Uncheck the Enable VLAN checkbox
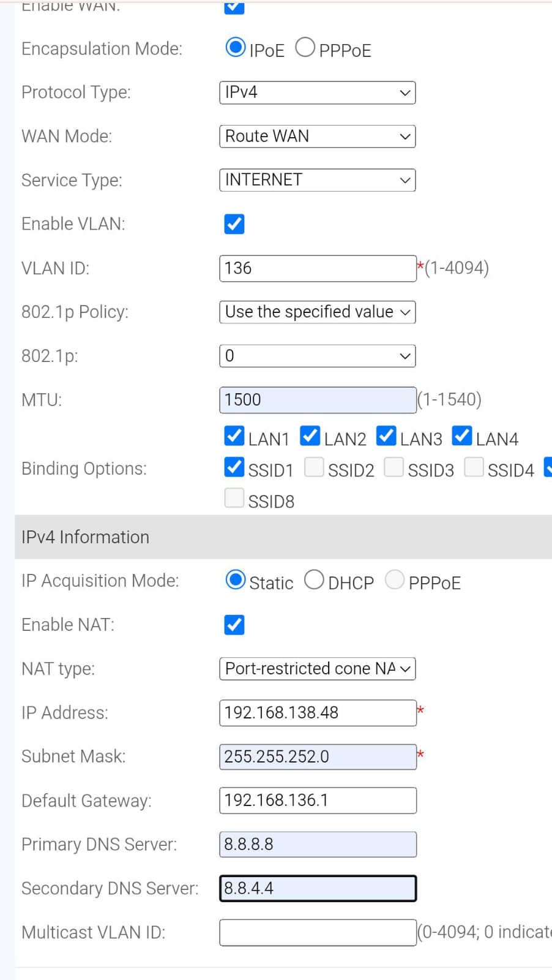This screenshot has height=980, width=552. pos(234,224)
